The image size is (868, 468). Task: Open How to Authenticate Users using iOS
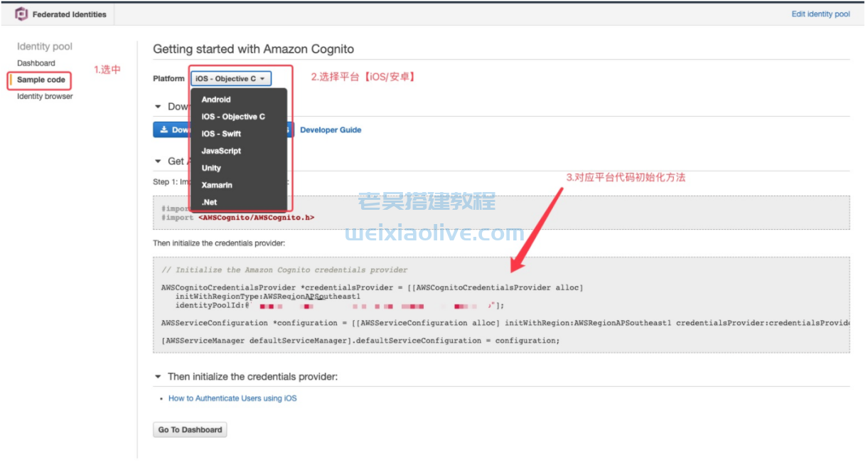(x=232, y=398)
